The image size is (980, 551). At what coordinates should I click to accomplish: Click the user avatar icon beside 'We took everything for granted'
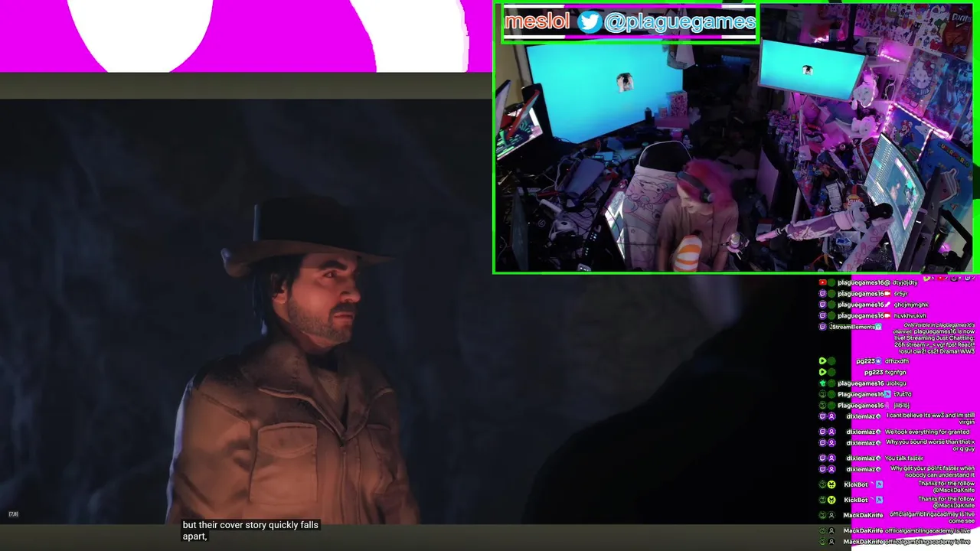click(831, 432)
